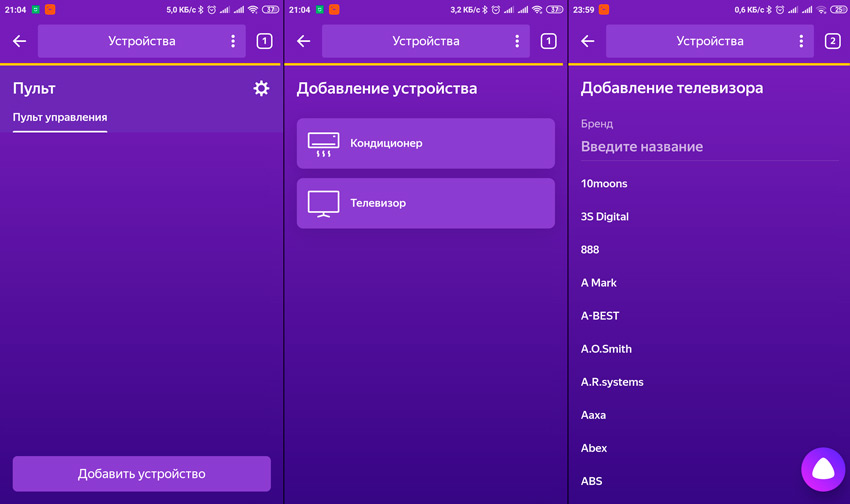Select brand 3S Digital
This screenshot has width=850, height=504.
point(604,217)
